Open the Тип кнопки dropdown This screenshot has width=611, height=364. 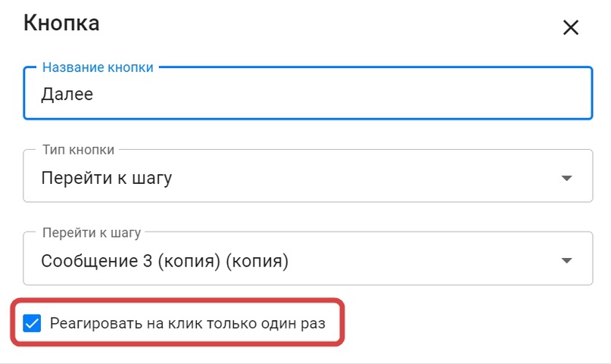pos(307,179)
